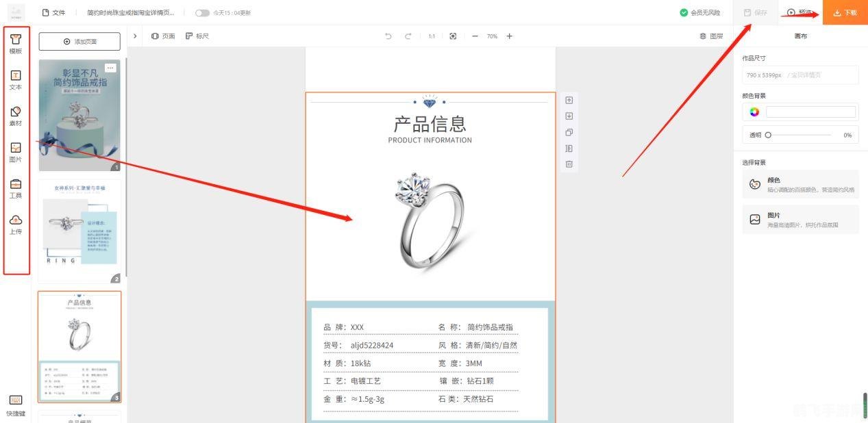The width and height of the screenshot is (868, 423).
Task: Toggle the 标尺 ruler display
Action: tap(197, 36)
